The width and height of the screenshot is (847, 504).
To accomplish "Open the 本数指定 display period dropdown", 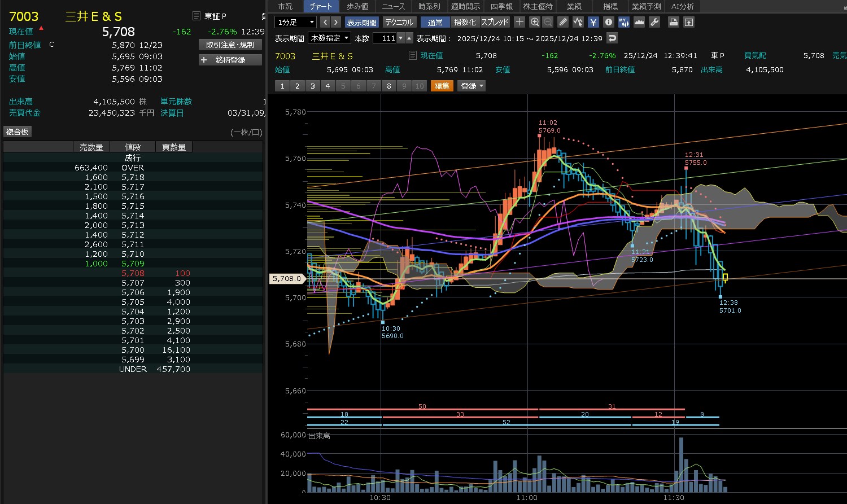I will pyautogui.click(x=330, y=38).
